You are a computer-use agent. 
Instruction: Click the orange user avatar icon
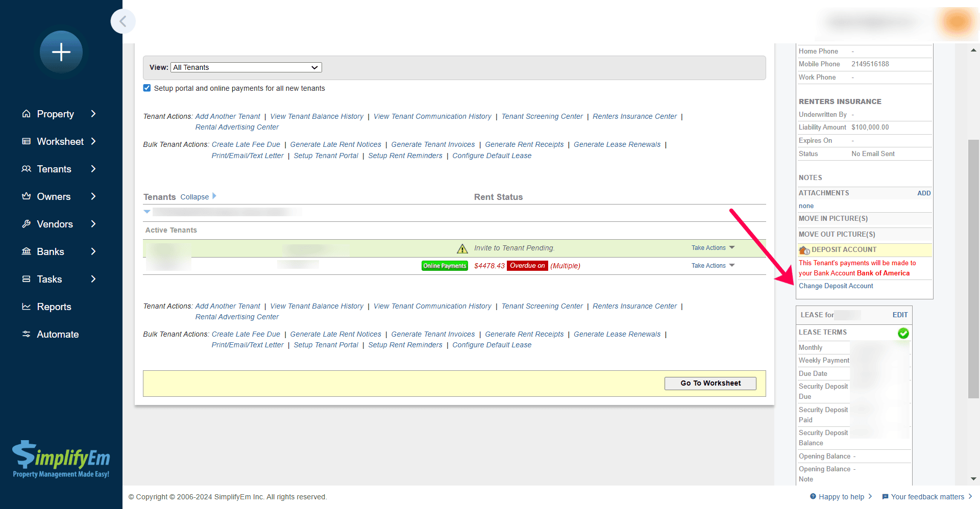957,22
